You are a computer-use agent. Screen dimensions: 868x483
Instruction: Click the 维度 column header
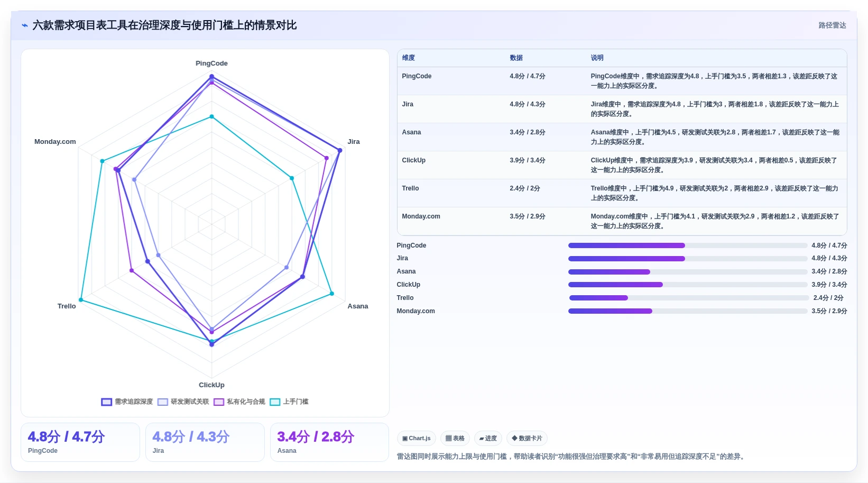click(408, 58)
